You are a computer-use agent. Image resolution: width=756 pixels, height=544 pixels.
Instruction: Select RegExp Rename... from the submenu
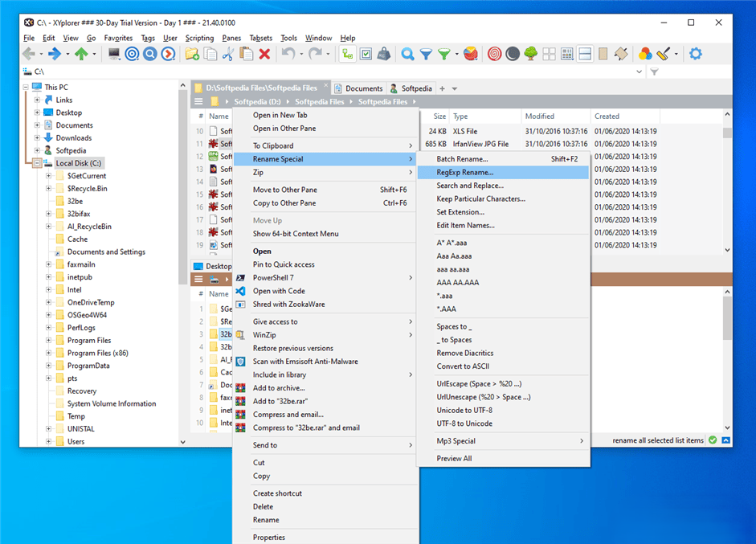tap(503, 173)
